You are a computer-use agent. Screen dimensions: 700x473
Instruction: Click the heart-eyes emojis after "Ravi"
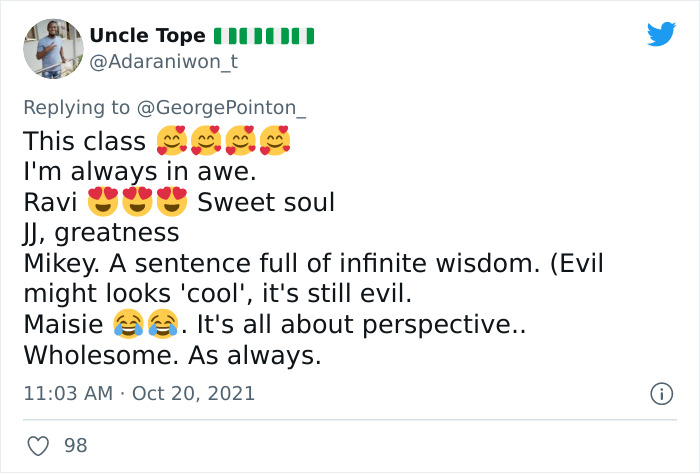[138, 202]
